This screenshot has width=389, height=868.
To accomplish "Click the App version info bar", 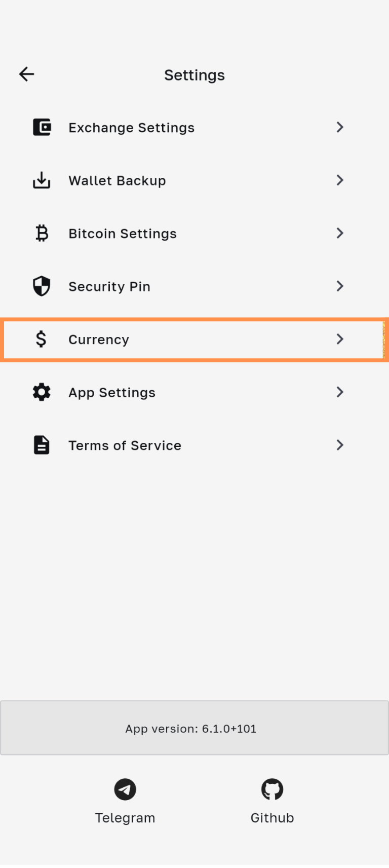I will [194, 729].
